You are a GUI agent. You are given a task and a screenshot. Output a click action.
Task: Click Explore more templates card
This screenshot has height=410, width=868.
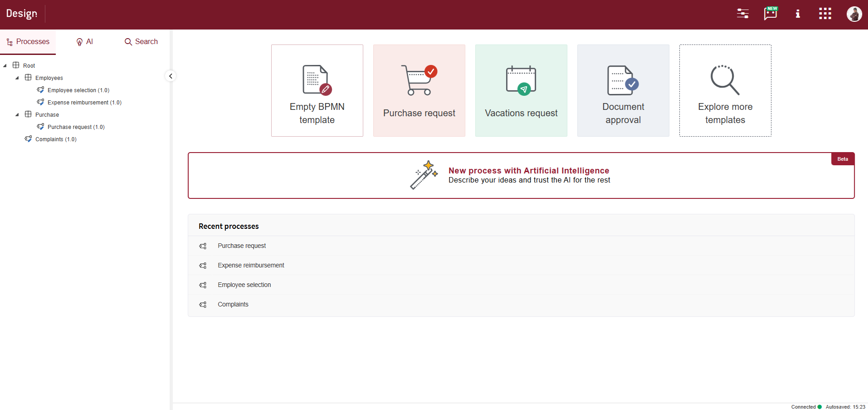725,90
